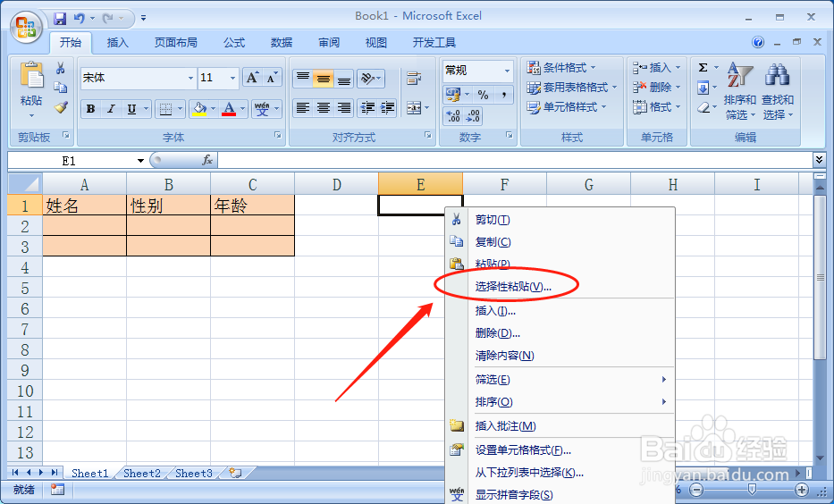Choose 设置单元格格式(F) in context menu
Image resolution: width=834 pixels, height=504 pixels.
pyautogui.click(x=560, y=450)
